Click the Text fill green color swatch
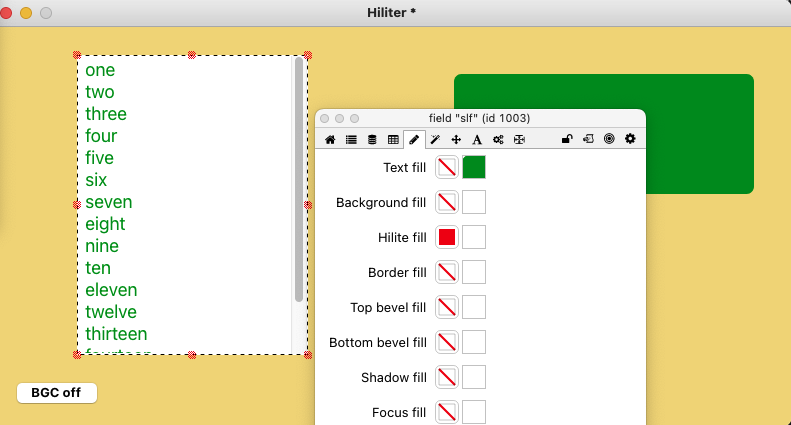Image resolution: width=791 pixels, height=425 pixels. 474,167
